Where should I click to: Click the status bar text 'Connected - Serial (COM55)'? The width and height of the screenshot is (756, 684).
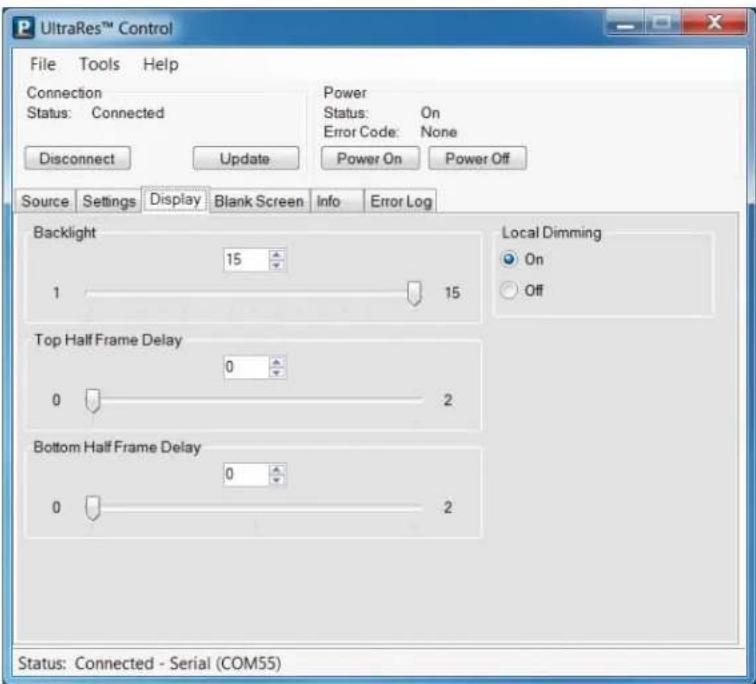coord(178,663)
